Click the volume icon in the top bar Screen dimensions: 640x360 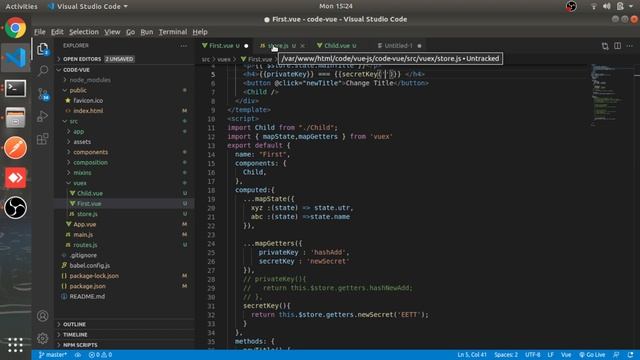(607, 6)
